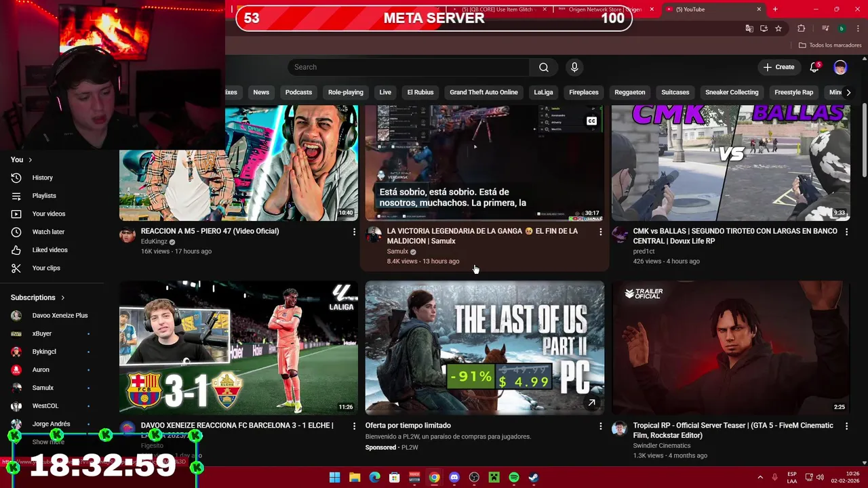Select the Live category chip
Image resolution: width=868 pixels, height=488 pixels.
click(385, 92)
